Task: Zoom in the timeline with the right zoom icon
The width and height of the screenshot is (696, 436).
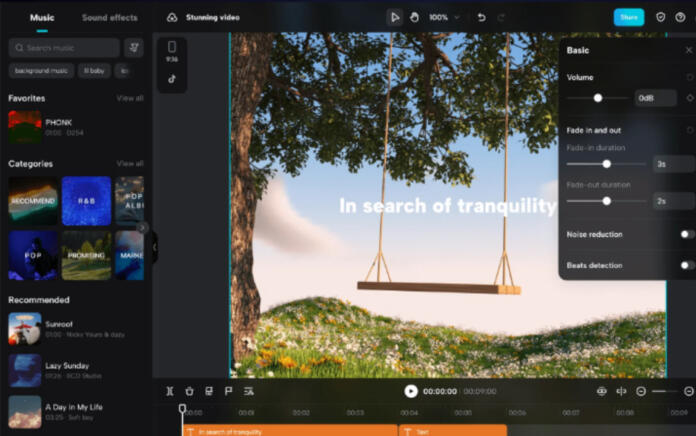Action: point(689,391)
